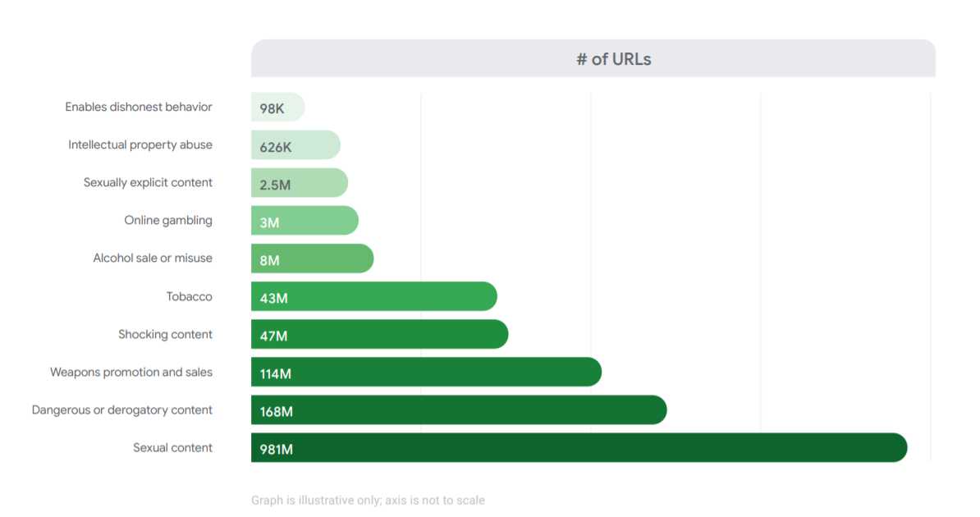Select the 'Intellectual property abuse' label
The width and height of the screenshot is (980, 517).
[x=140, y=144]
